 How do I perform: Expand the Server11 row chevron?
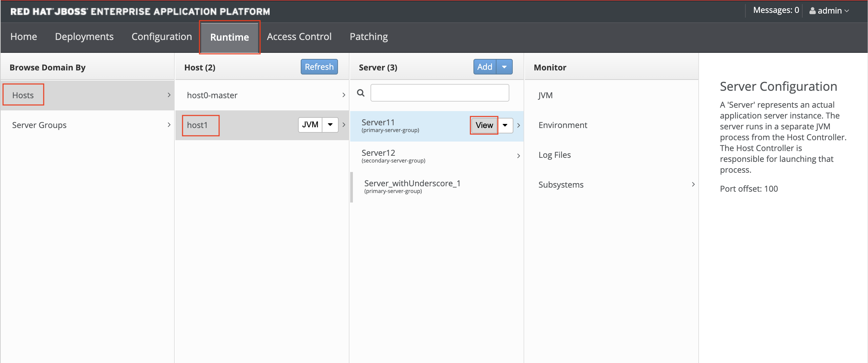(x=518, y=125)
